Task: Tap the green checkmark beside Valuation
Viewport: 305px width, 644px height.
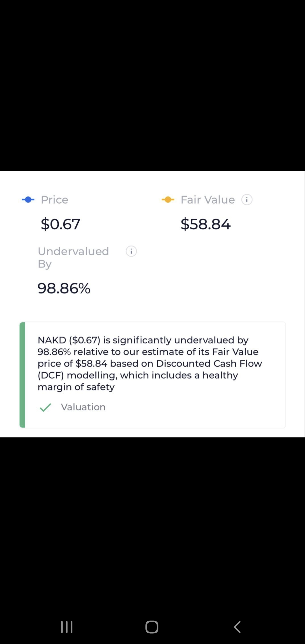Action: coord(45,407)
